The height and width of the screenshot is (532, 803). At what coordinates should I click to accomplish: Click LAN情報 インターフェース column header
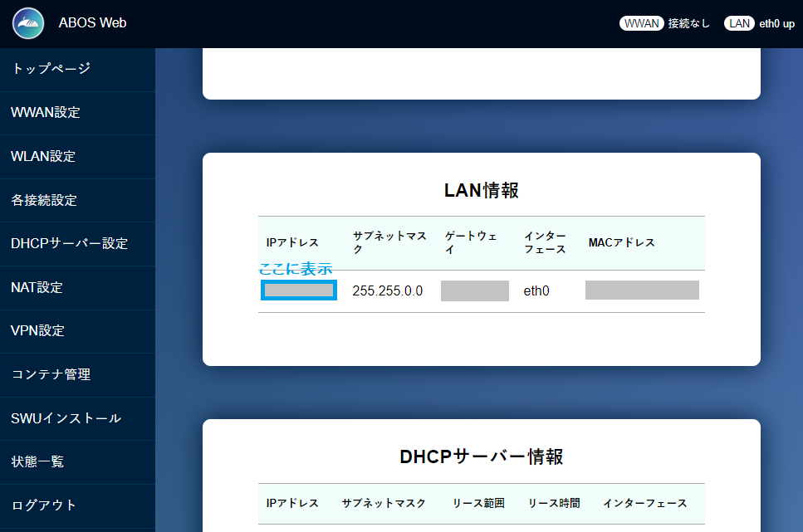click(x=545, y=242)
